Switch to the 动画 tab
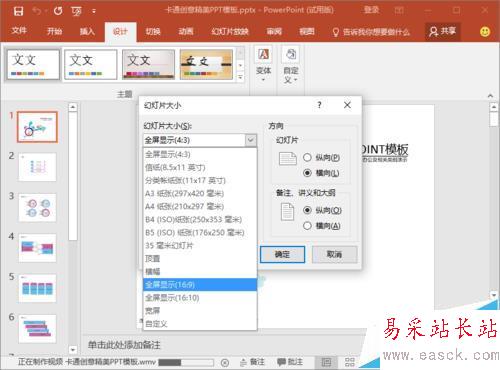 (186, 32)
